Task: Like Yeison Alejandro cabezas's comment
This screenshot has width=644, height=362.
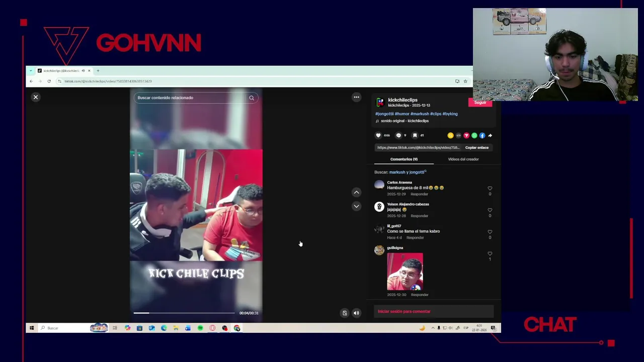Action: click(490, 210)
